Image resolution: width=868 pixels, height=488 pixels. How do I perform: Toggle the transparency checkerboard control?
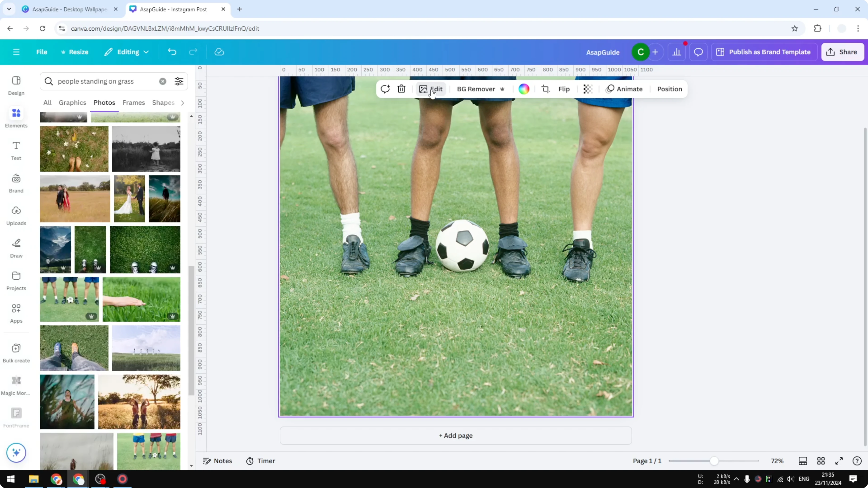pos(588,89)
